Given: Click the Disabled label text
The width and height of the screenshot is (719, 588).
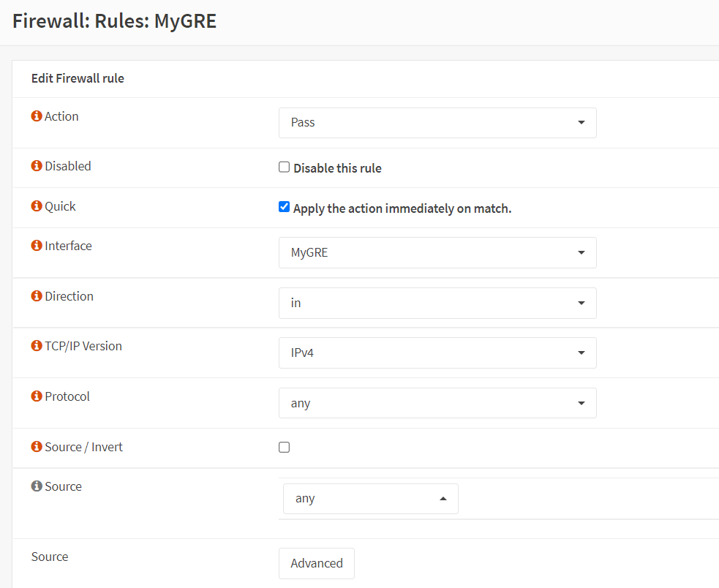Looking at the screenshot, I should [68, 166].
